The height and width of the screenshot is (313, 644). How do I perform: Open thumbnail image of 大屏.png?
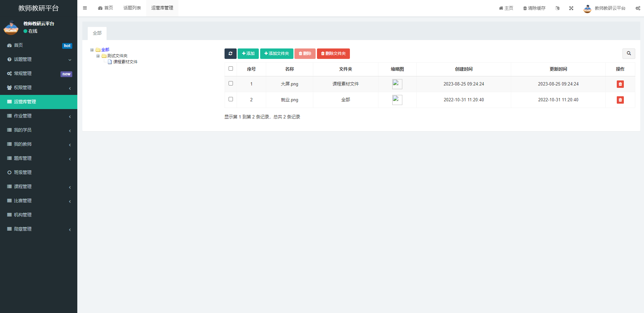397,84
